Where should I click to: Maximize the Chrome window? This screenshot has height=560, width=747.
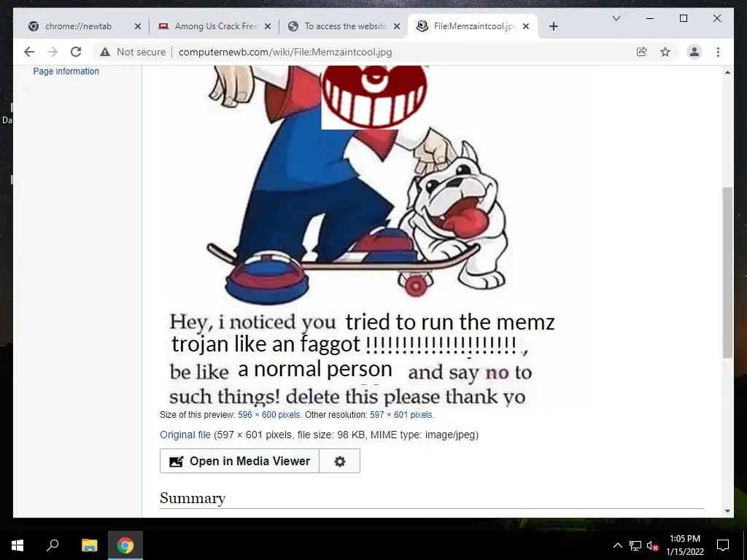[683, 18]
